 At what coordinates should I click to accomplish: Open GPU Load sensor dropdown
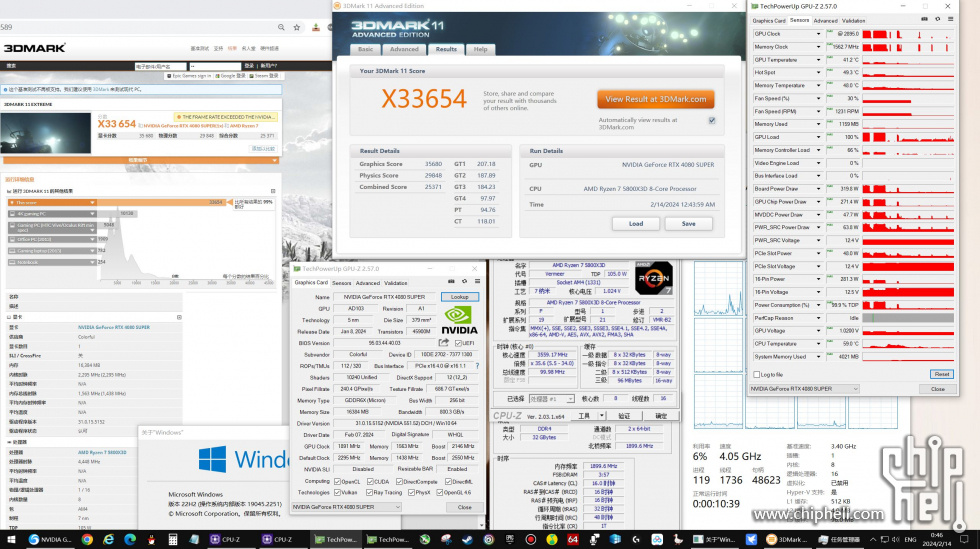[x=818, y=137]
